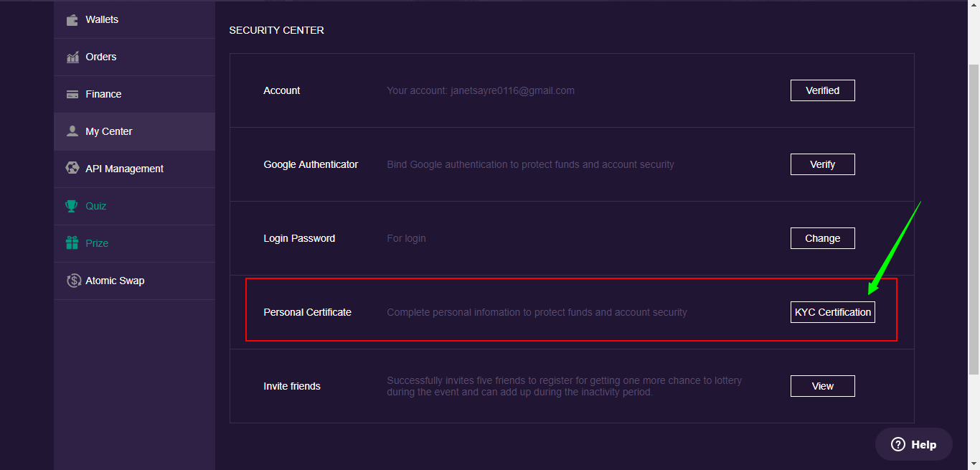Open the Prize page
980x470 pixels.
[134, 243]
